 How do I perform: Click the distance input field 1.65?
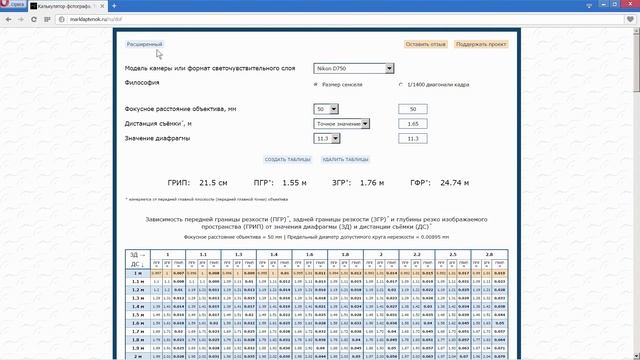(x=413, y=124)
